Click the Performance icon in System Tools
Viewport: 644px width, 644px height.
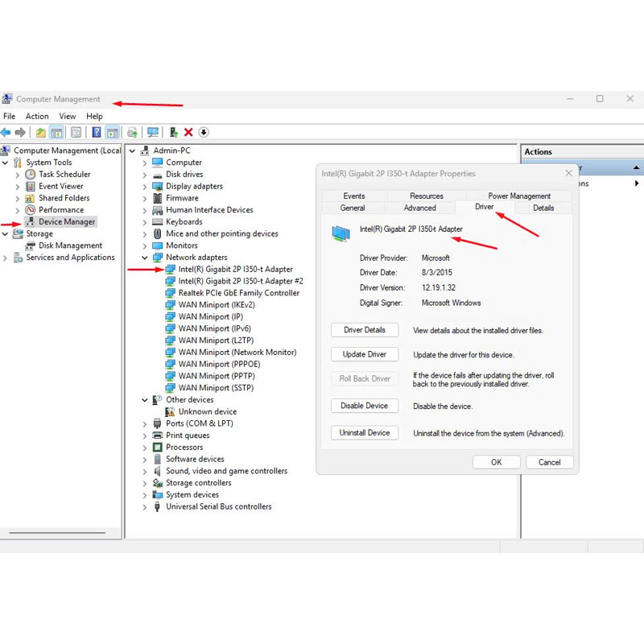[31, 210]
